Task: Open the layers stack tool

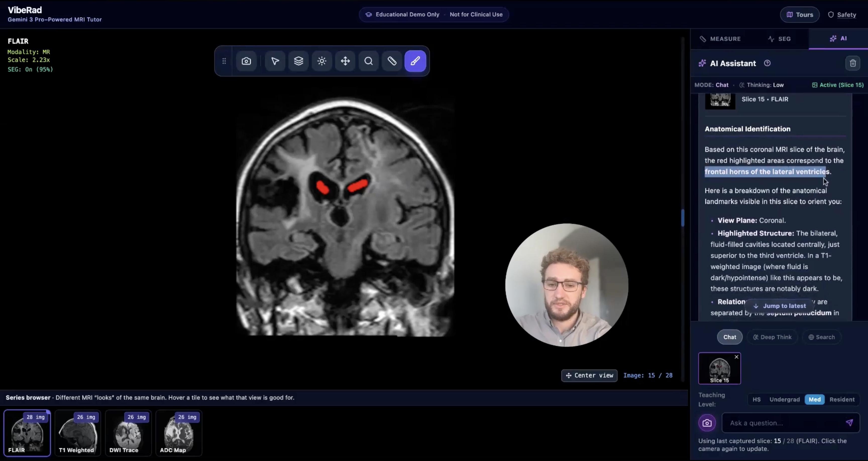Action: click(x=299, y=61)
